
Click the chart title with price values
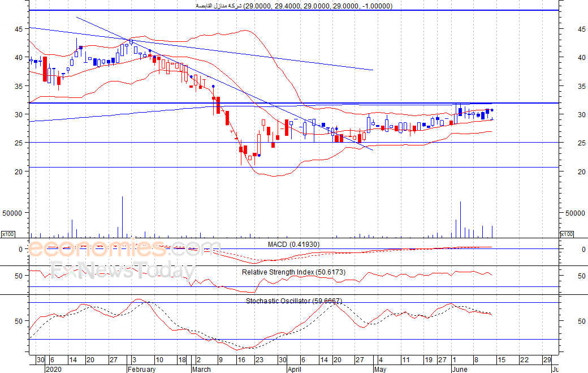294,6
